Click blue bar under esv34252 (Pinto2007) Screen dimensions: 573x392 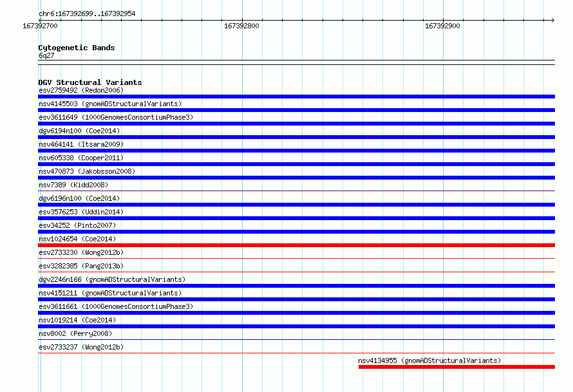(296, 232)
